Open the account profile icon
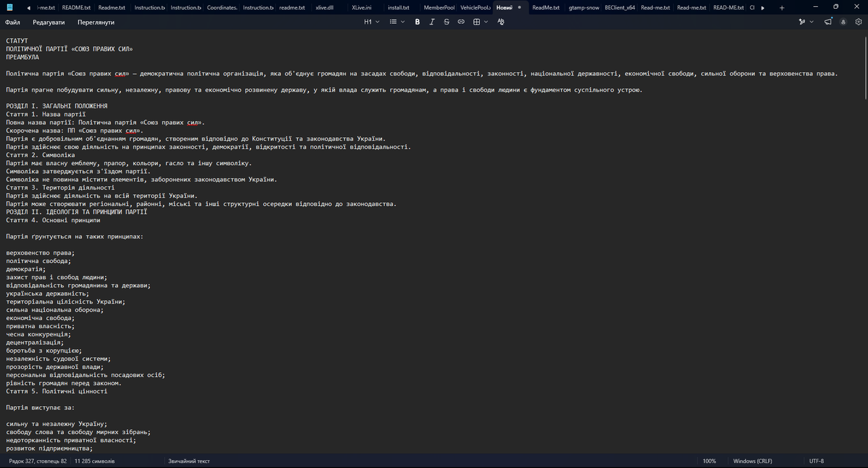Screen dimensions: 868x468 (x=844, y=22)
